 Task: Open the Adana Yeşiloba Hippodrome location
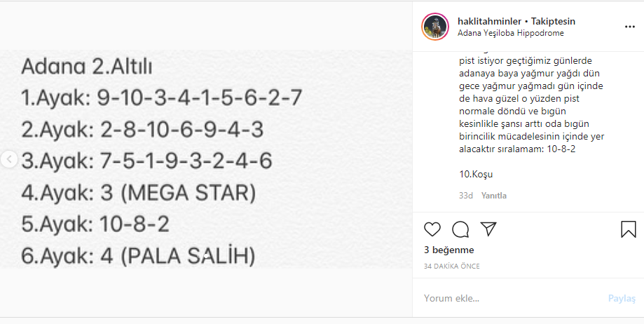pyautogui.click(x=510, y=33)
